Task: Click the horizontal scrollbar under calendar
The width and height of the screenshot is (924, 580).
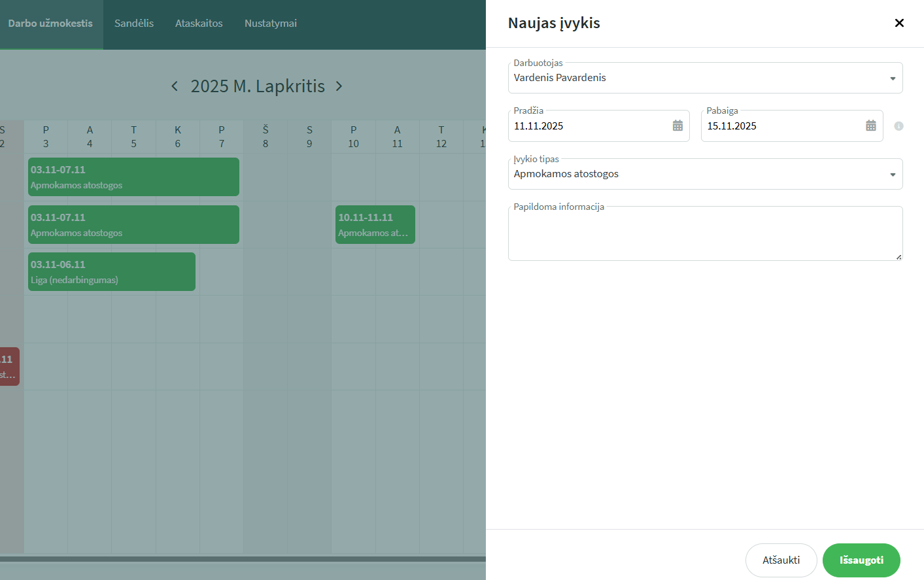Action: 242,559
